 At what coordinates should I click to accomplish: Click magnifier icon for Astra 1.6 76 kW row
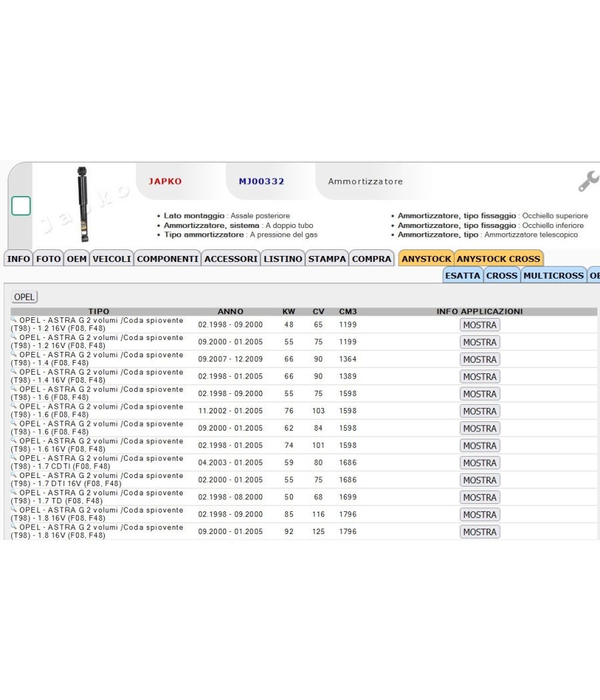coord(14,406)
